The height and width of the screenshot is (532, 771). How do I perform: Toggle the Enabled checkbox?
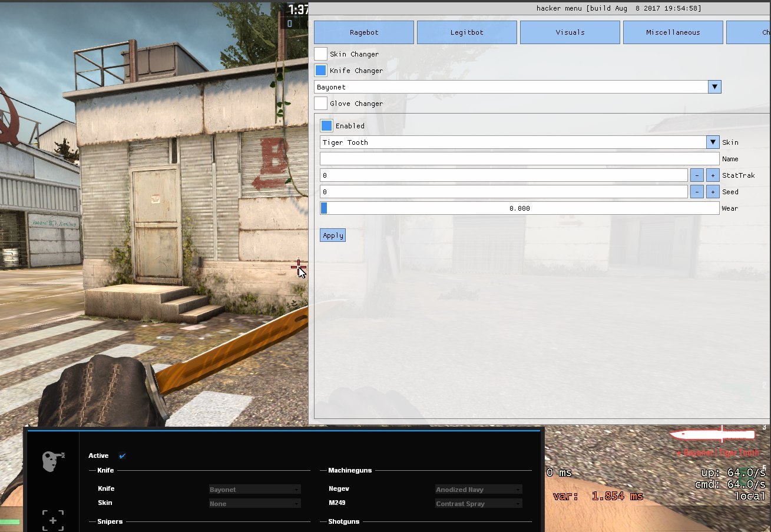[x=326, y=126]
